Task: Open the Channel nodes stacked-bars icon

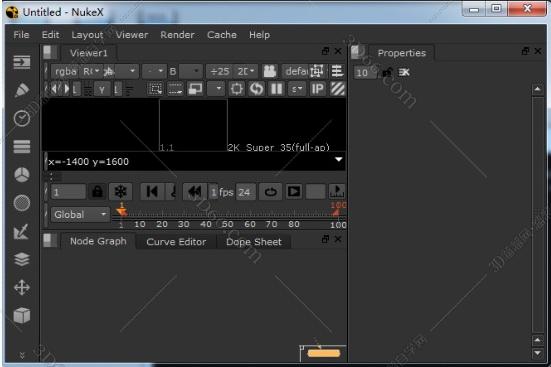Action: click(x=22, y=147)
